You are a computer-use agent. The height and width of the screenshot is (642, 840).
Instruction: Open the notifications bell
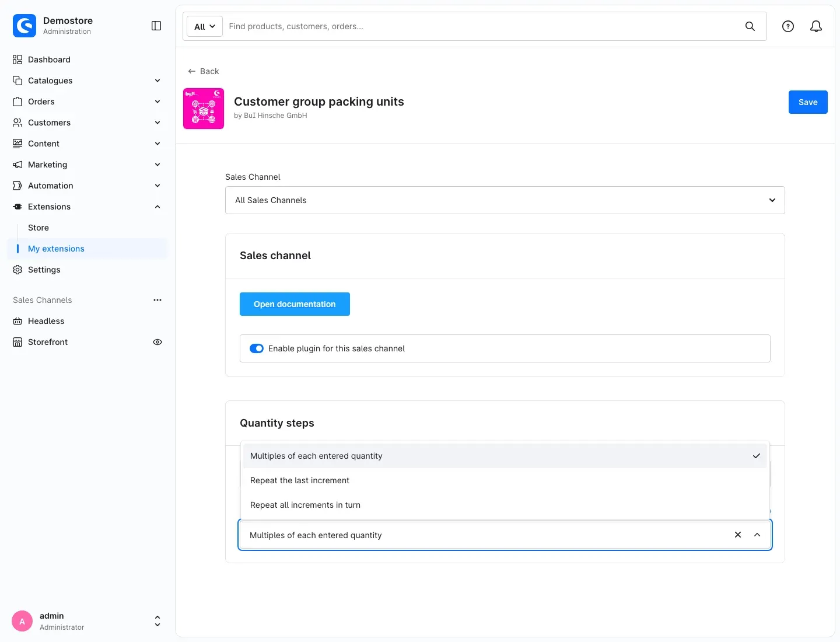[x=816, y=26]
